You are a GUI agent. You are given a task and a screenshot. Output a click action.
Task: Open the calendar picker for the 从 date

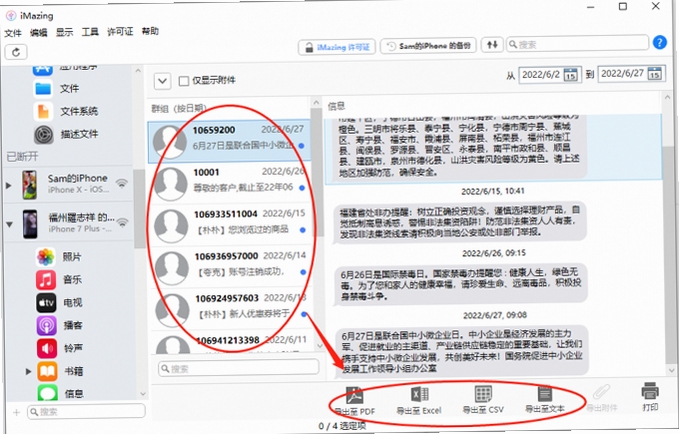570,75
